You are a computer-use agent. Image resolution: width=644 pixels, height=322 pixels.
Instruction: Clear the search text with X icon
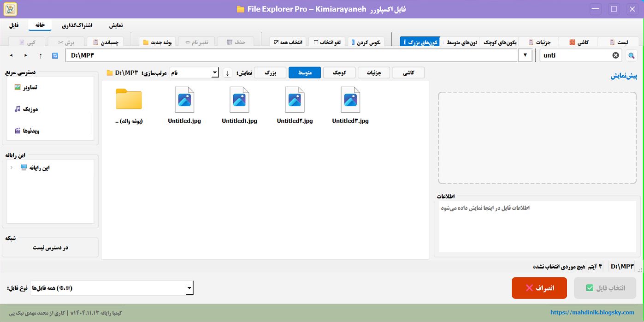pyautogui.click(x=615, y=55)
